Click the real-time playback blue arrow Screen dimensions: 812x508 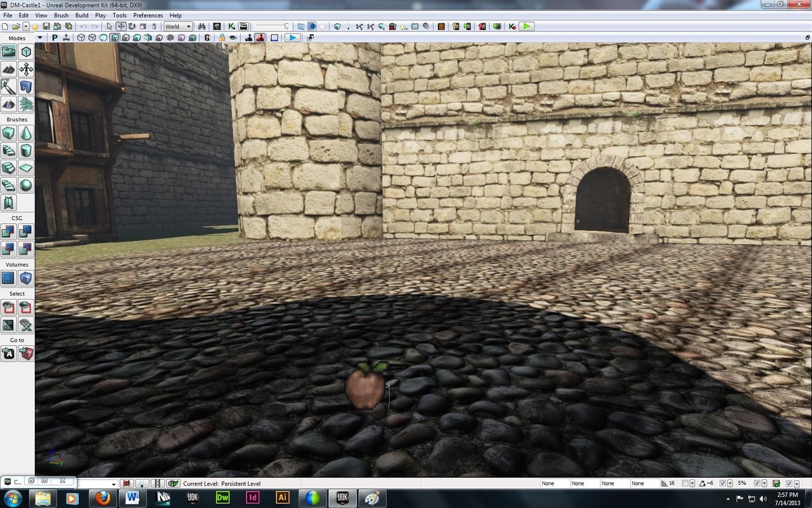tap(292, 38)
